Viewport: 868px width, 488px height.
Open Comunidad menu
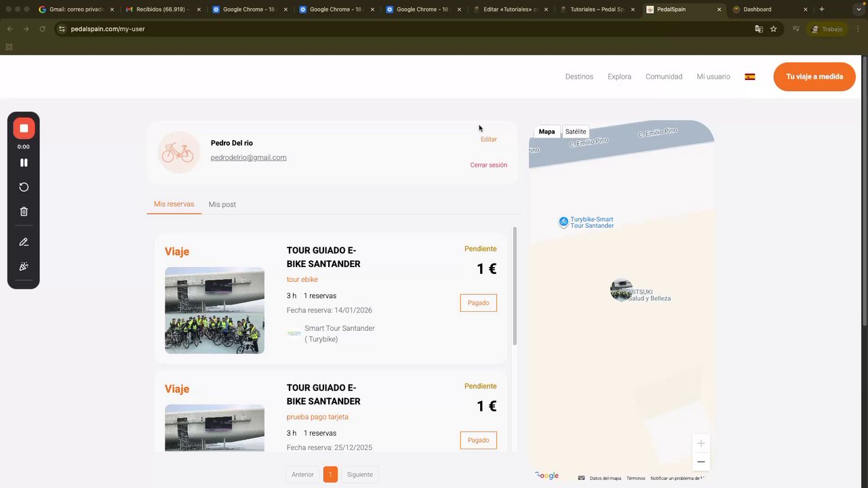(x=664, y=77)
